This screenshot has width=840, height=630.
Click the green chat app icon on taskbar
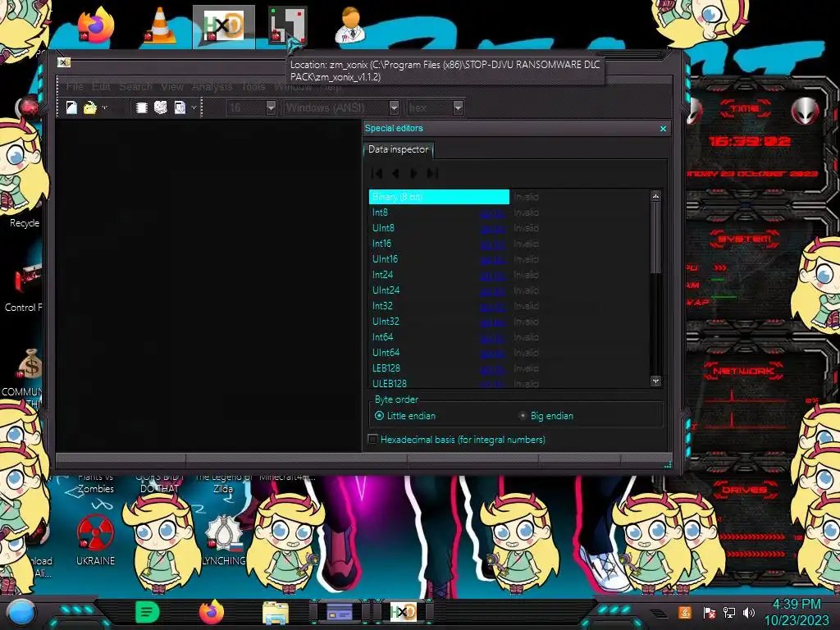tap(148, 612)
